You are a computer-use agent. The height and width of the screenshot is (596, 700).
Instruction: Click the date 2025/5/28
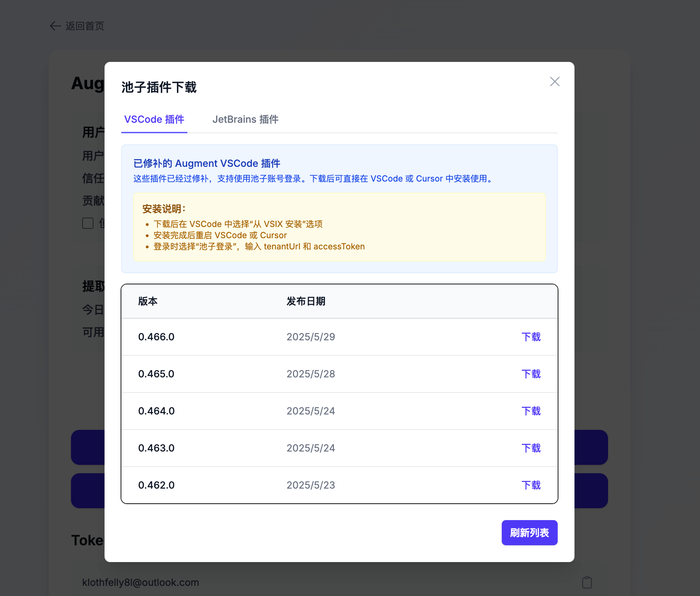tap(311, 374)
